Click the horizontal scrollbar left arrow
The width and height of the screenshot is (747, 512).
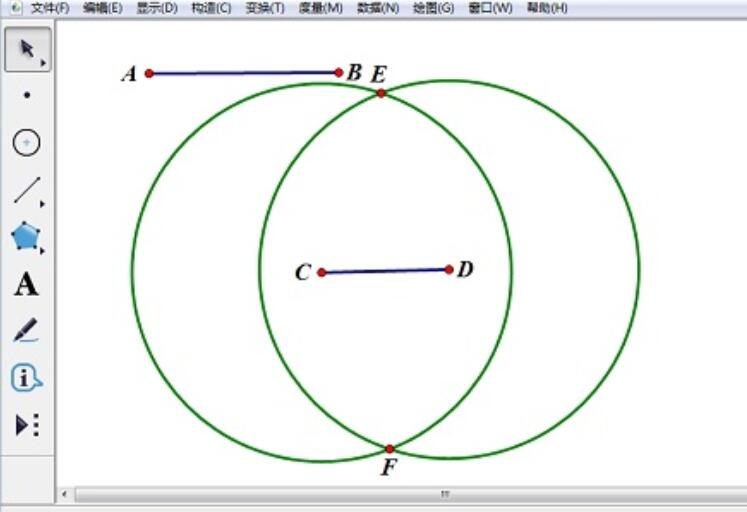64,494
